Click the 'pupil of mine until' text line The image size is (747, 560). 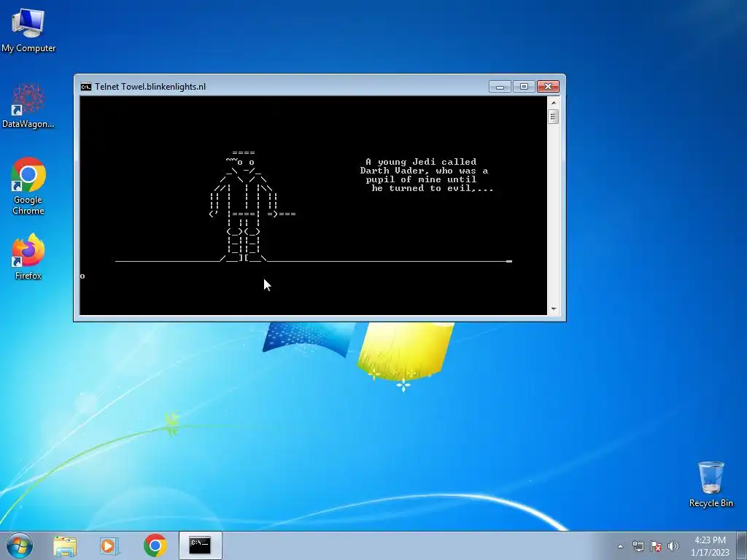(x=421, y=179)
